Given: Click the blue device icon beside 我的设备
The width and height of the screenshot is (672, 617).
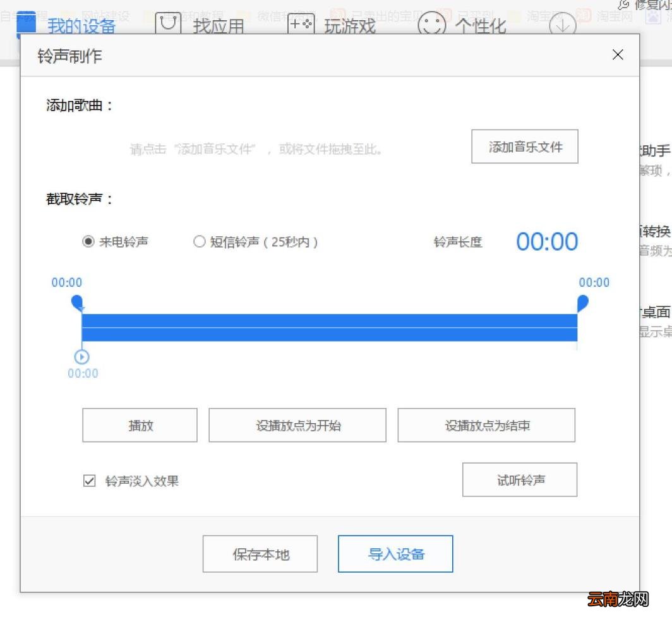Looking at the screenshot, I should click(26, 23).
